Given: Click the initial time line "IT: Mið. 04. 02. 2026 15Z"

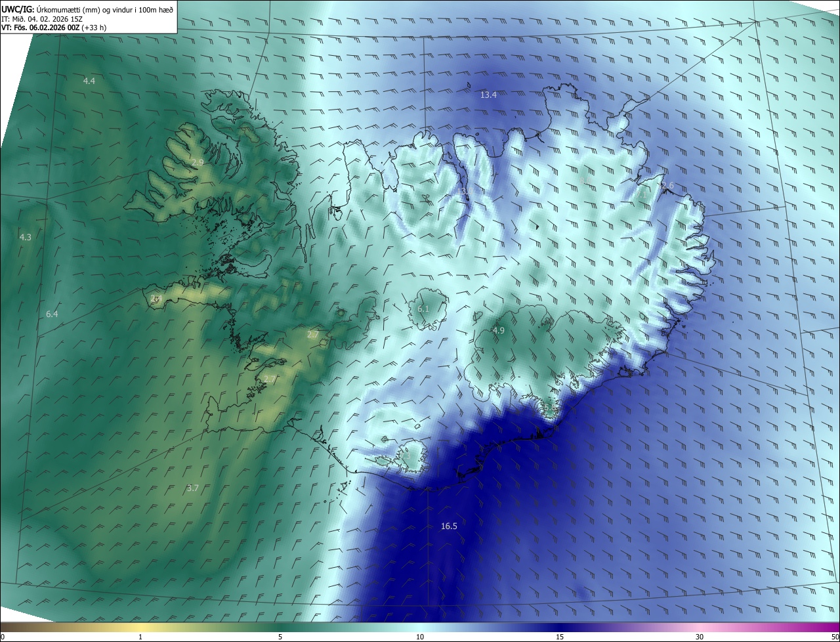Looking at the screenshot, I should coord(42,19).
